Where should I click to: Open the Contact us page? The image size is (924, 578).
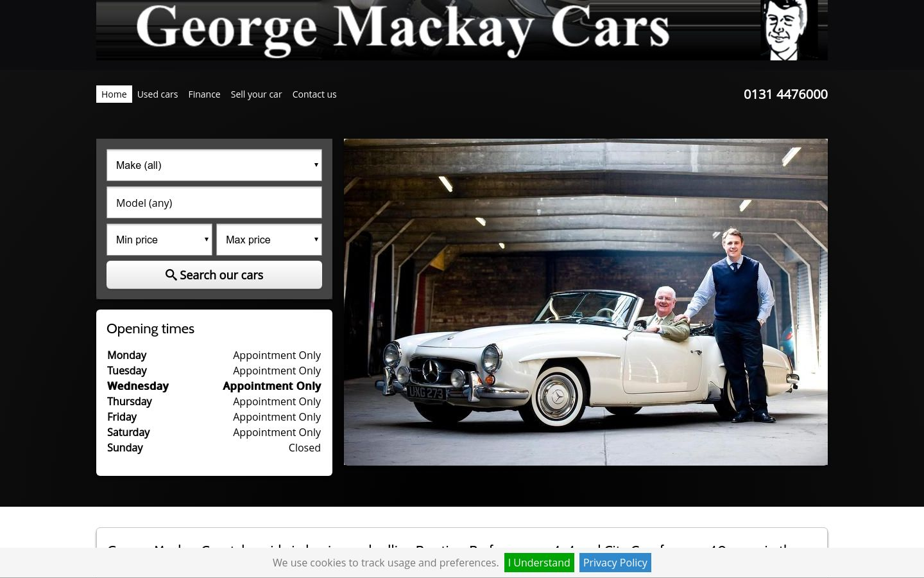pyautogui.click(x=314, y=94)
